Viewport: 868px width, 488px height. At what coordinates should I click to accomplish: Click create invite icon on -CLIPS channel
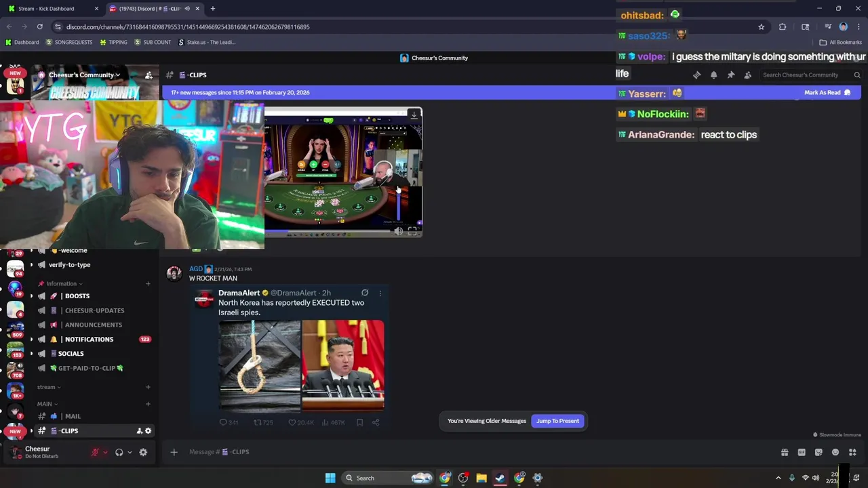pos(140,431)
